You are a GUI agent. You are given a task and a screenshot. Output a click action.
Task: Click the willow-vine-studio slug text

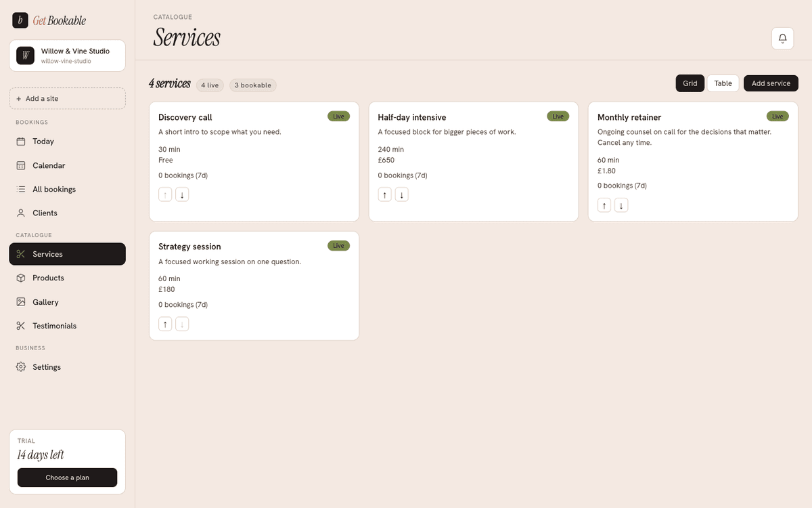(x=66, y=61)
